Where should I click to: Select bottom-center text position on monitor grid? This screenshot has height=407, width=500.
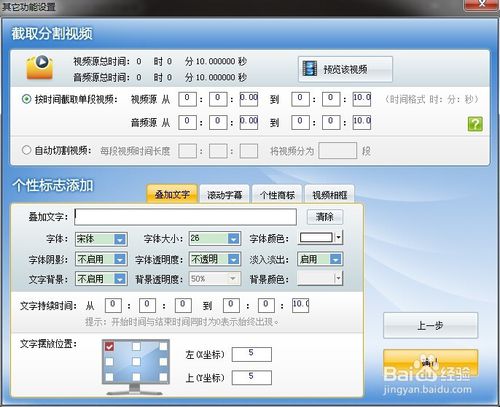pyautogui.click(x=136, y=377)
